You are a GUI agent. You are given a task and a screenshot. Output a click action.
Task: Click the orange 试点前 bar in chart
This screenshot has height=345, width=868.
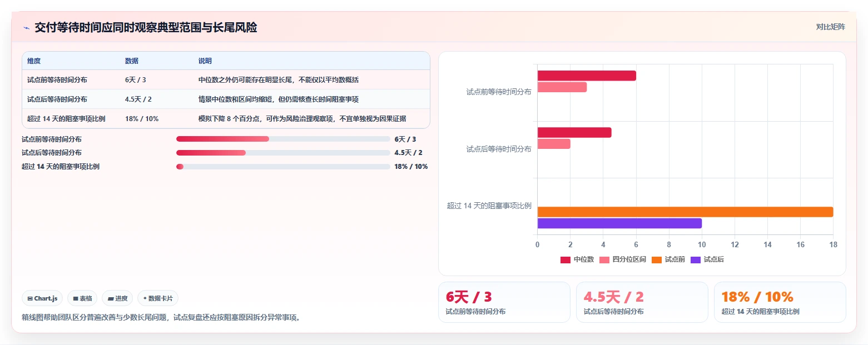coord(685,212)
